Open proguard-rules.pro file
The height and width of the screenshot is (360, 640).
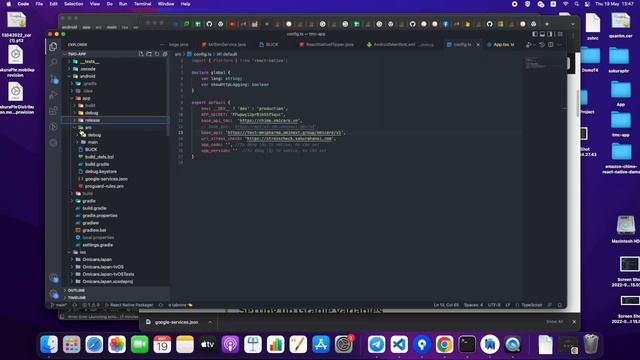pyautogui.click(x=104, y=186)
